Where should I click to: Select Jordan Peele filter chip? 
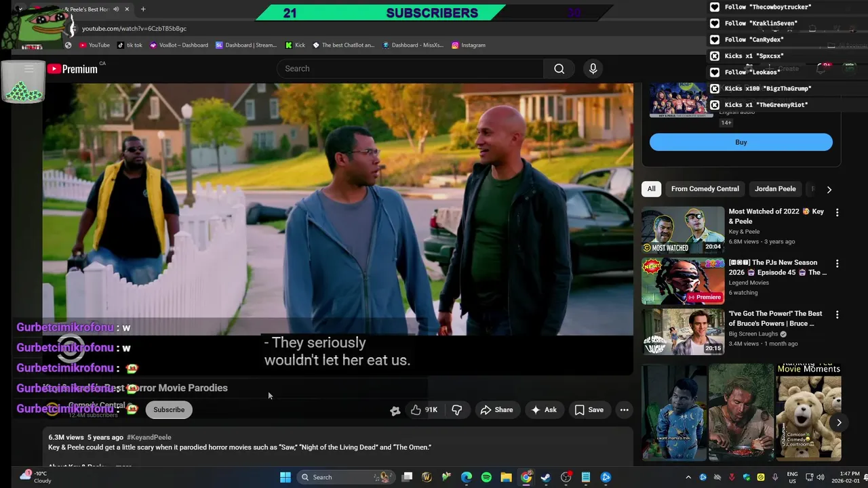click(775, 188)
